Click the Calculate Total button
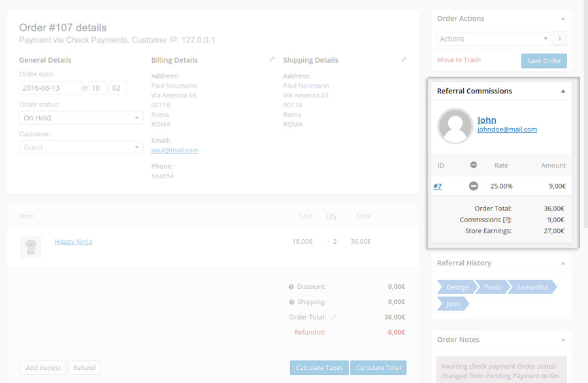The width and height of the screenshot is (588, 383). tap(379, 368)
